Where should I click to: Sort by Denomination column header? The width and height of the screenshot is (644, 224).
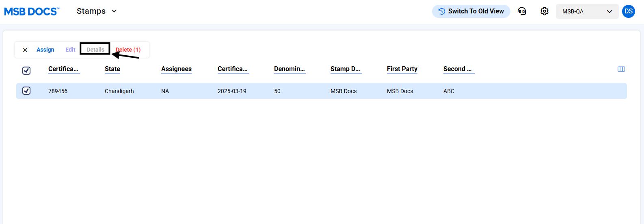[289, 69]
